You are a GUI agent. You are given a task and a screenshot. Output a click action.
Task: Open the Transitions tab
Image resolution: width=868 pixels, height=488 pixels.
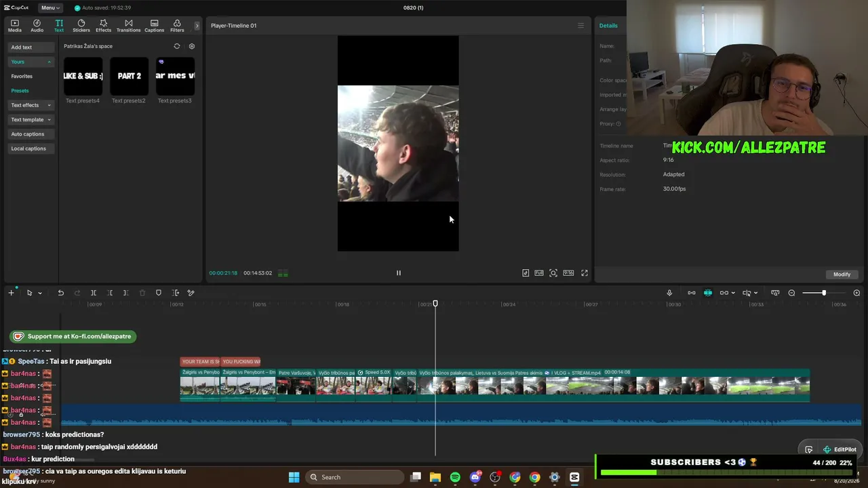(128, 26)
